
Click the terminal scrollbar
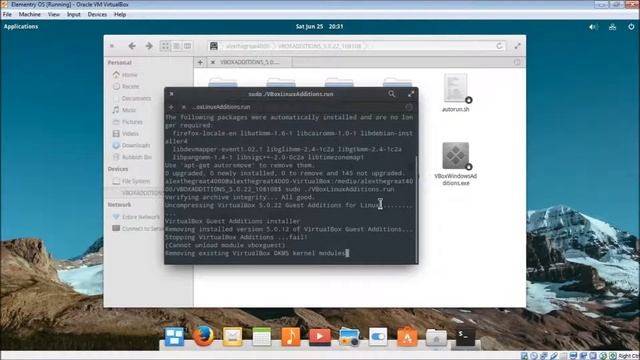[x=416, y=209]
